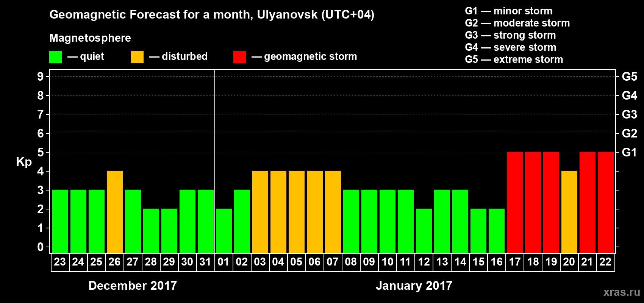This screenshot has height=303, width=644.
Task: Click the 'G4 — severe storm' legend entry
Action: point(511,47)
